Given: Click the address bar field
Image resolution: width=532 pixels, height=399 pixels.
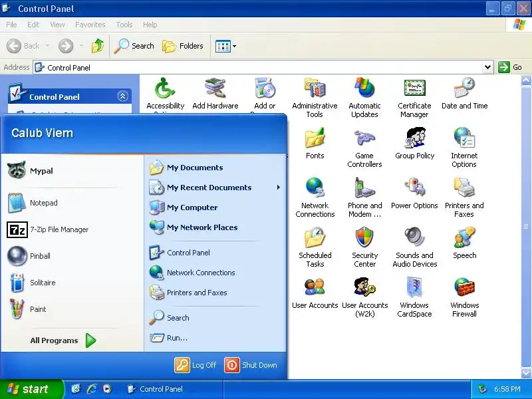Looking at the screenshot, I should coord(259,67).
